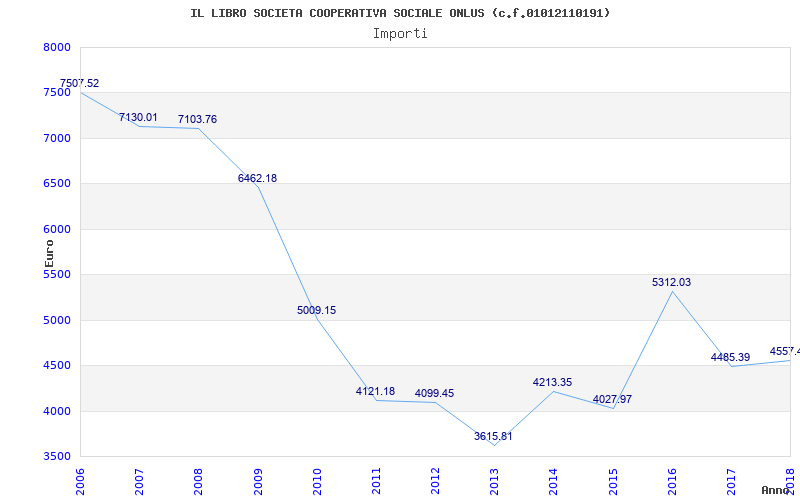Select the 3615.81 data label

pyautogui.click(x=493, y=436)
